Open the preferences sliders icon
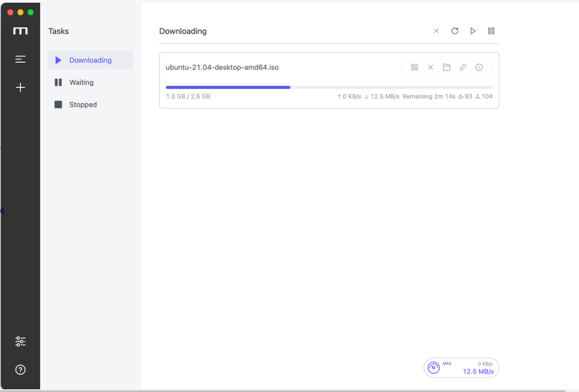The height and width of the screenshot is (392, 579). [20, 341]
